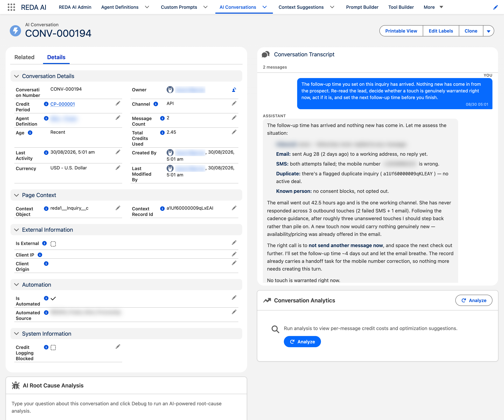Show info tooltip for Age field
The width and height of the screenshot is (504, 420).
30,133
